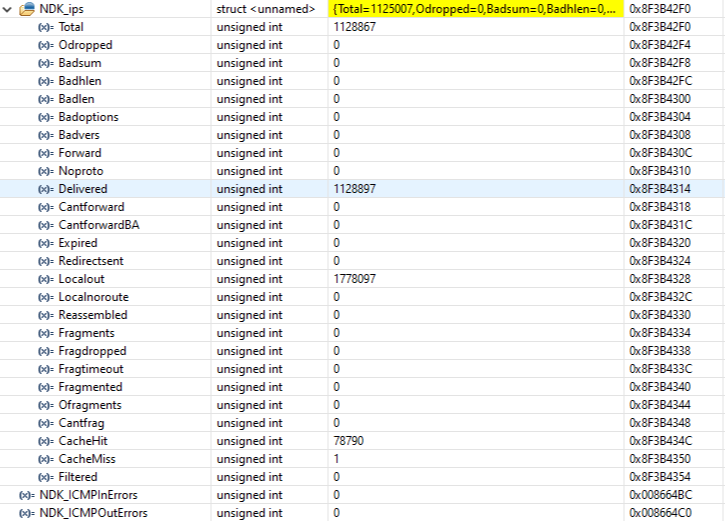Viewport: 725px width, 521px height.
Task: Select the Fragdropped member name
Action: pyautogui.click(x=92, y=351)
